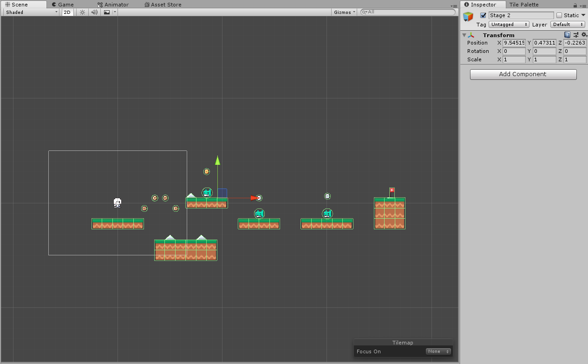Open the scene effects dropdown arrow

point(115,13)
